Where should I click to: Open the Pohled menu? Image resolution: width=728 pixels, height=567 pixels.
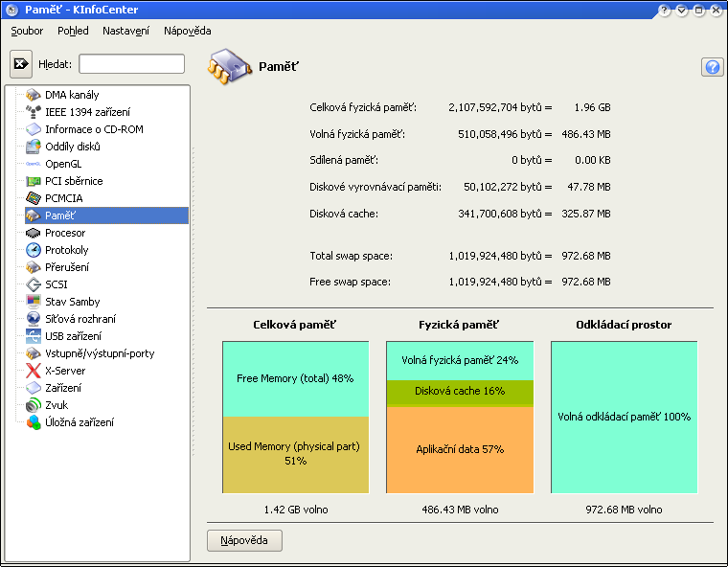tap(73, 31)
